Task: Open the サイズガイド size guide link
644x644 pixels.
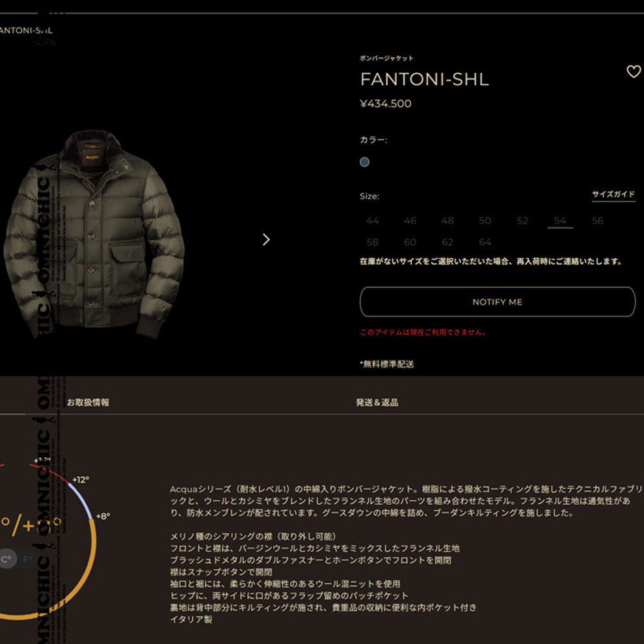Action: 613,195
